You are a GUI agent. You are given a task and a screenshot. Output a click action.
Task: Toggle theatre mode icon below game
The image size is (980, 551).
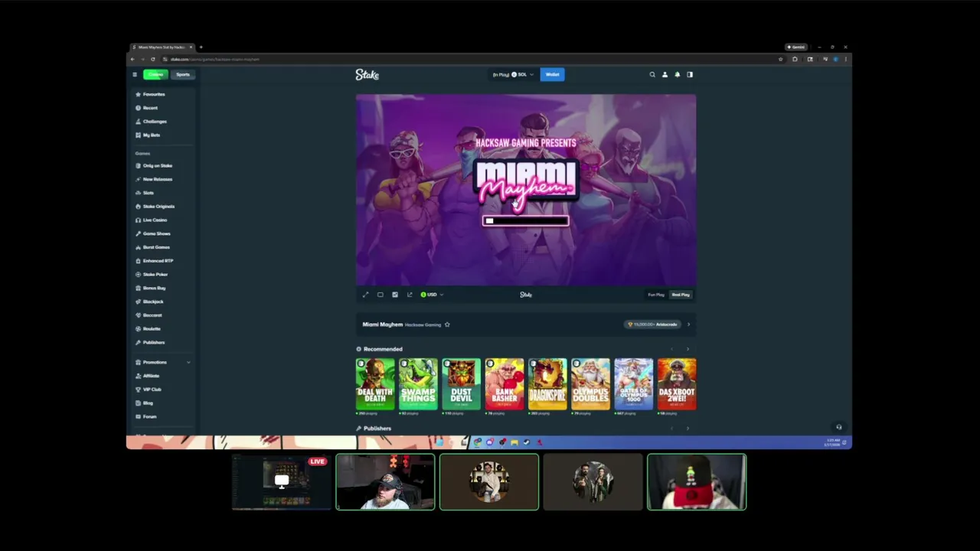tap(380, 295)
